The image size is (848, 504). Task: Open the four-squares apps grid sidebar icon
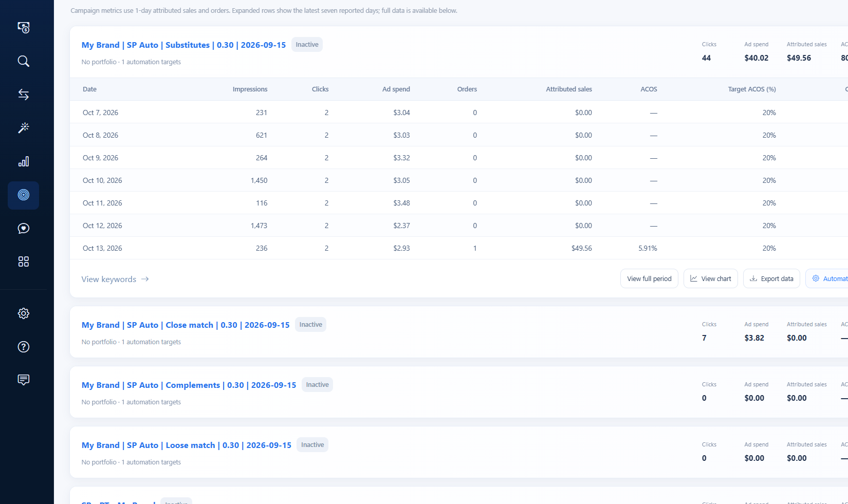[x=24, y=262]
